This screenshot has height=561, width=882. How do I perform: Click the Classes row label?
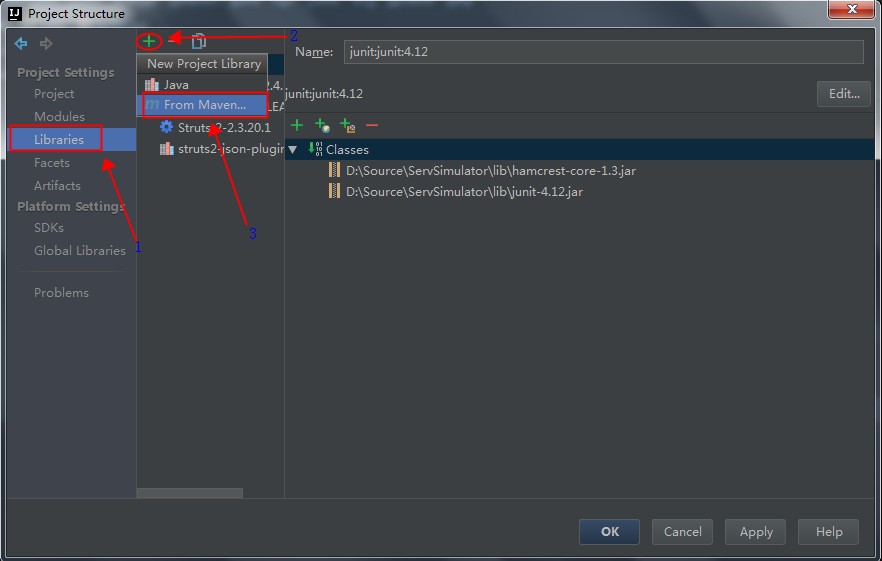click(347, 150)
